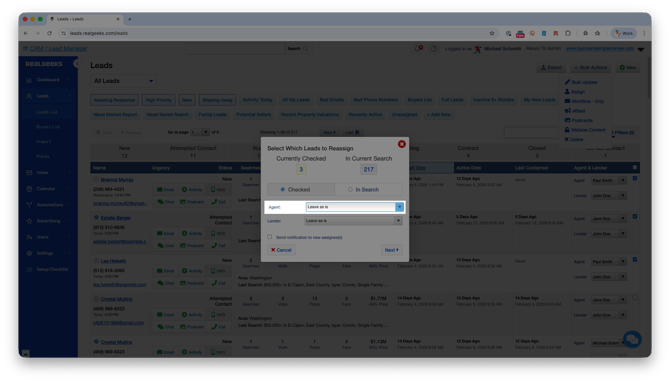Screen dimensions: 670x382
Task: Click the + Add New filter link
Action: pos(438,115)
